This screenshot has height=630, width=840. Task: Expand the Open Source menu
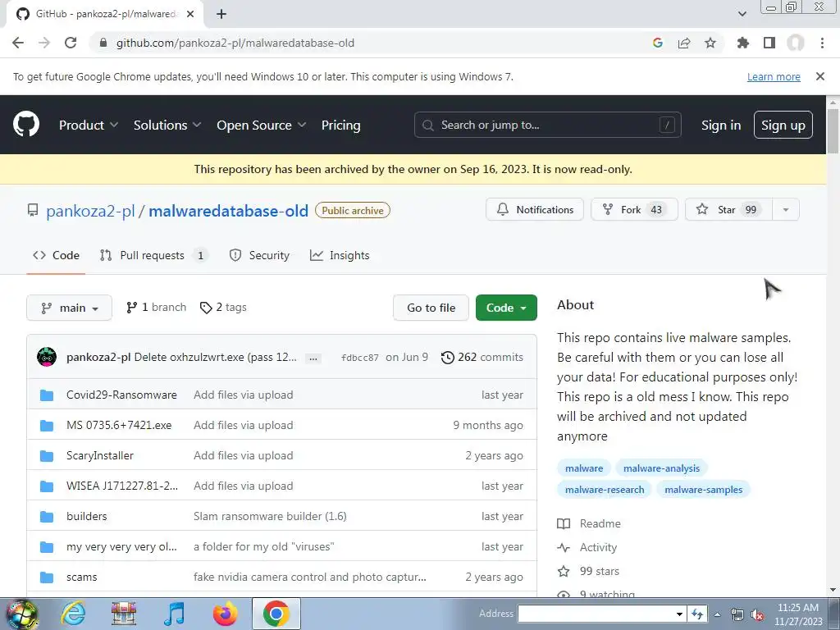point(262,125)
